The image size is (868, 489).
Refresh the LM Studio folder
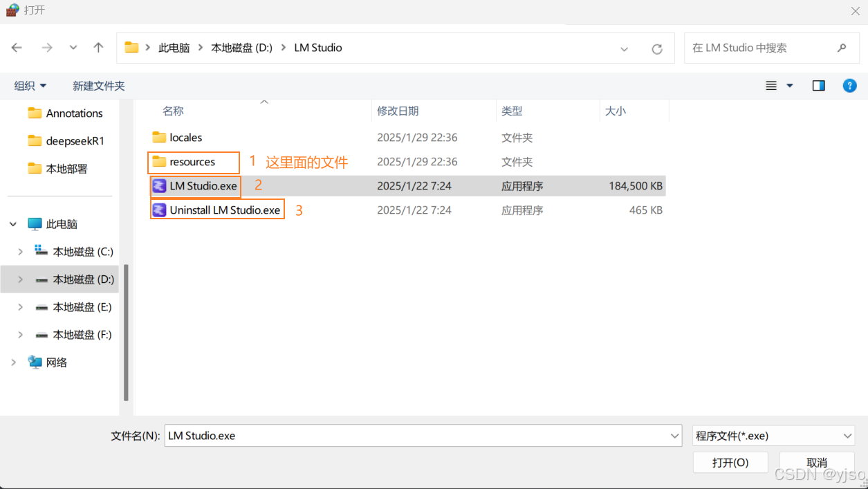click(657, 48)
